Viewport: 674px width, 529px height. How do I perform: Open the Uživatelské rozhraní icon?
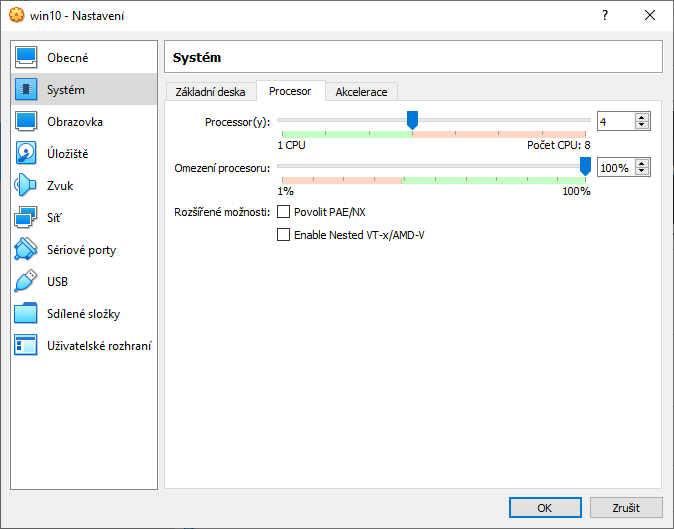click(x=26, y=346)
